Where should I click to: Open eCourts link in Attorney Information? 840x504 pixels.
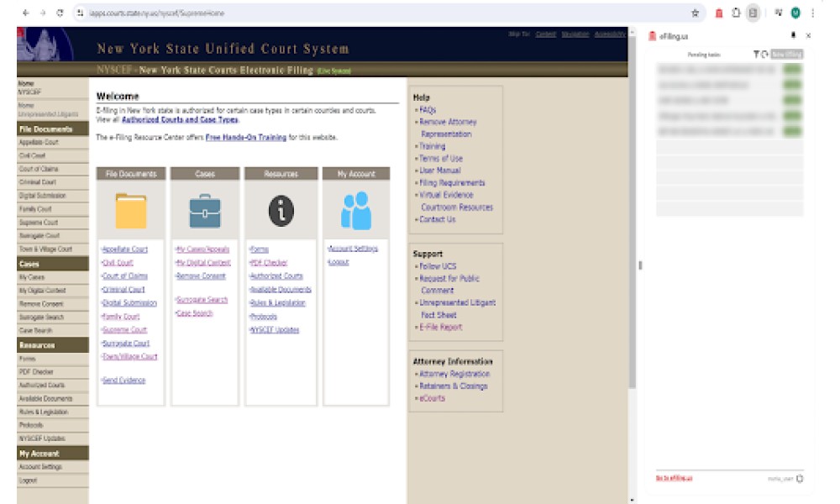point(432,398)
